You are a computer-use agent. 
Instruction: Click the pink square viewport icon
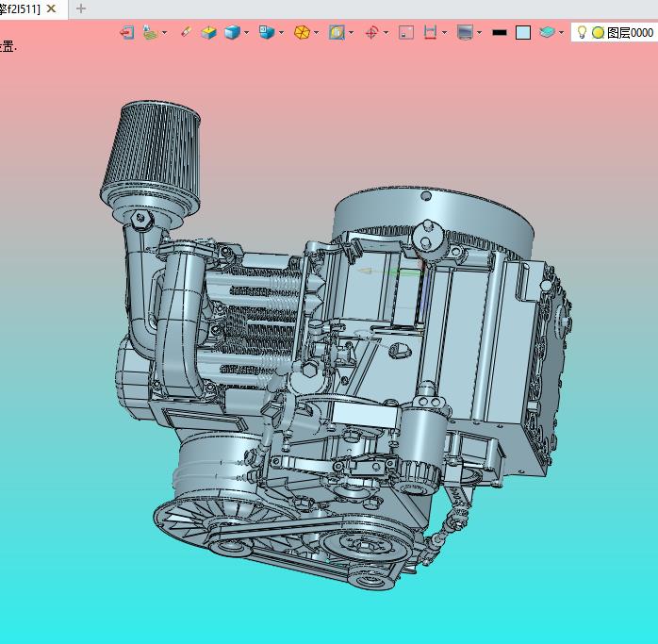(x=406, y=32)
